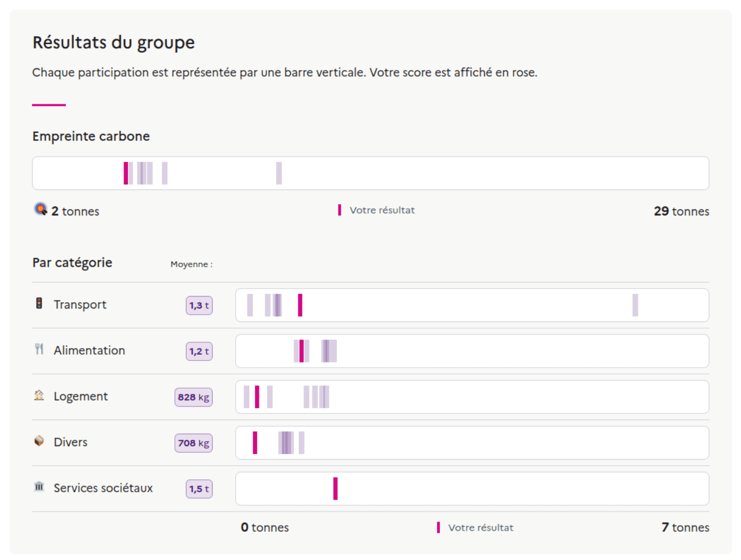The image size is (741, 560).
Task: Click the package icon beside Divers
Action: click(x=38, y=442)
